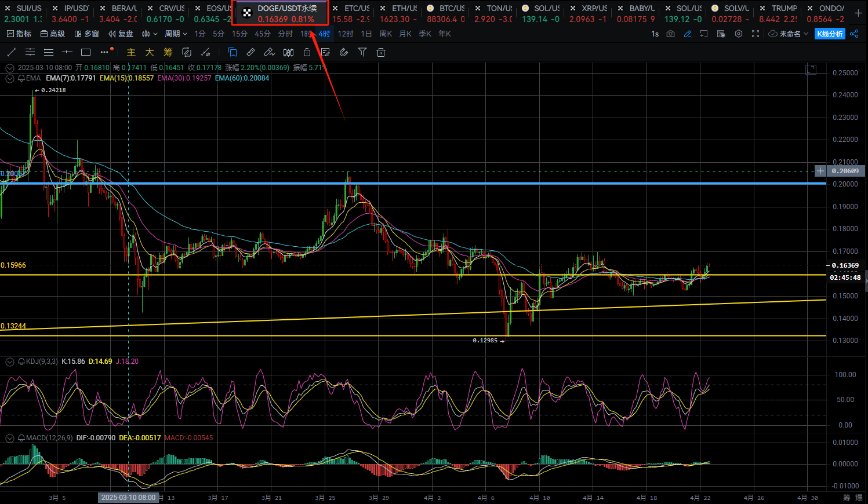This screenshot has width=868, height=504.
Task: Toggle the MACD indicator alert bell
Action: point(21,438)
